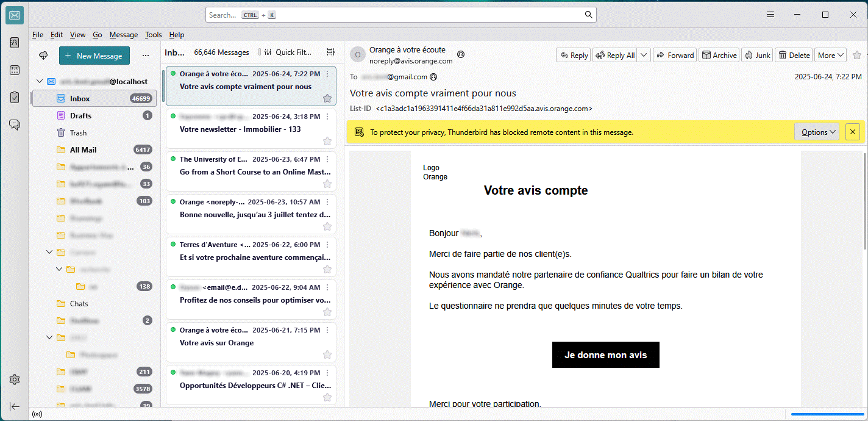Viewport: 868px width, 421px height.
Task: Open The University of E... message
Action: [x=251, y=171]
